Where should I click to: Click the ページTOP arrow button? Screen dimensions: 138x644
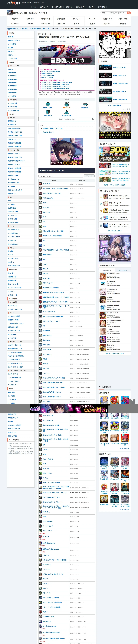(132, 401)
